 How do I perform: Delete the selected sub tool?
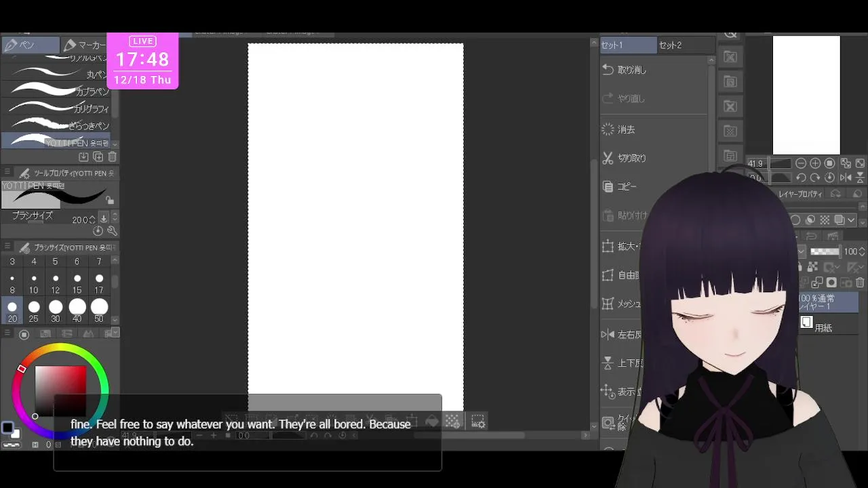(112, 157)
